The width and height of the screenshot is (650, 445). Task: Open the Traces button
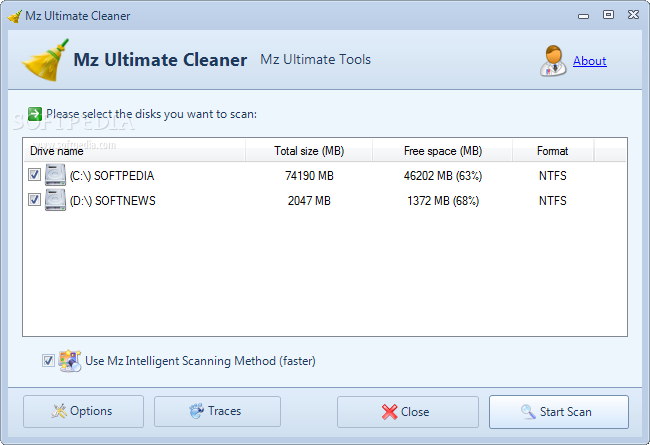pyautogui.click(x=217, y=411)
